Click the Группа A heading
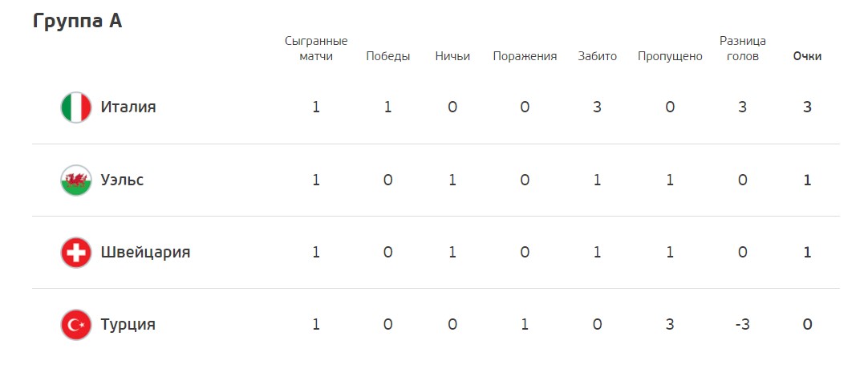Viewport: 868px width, 385px height. pos(78,21)
